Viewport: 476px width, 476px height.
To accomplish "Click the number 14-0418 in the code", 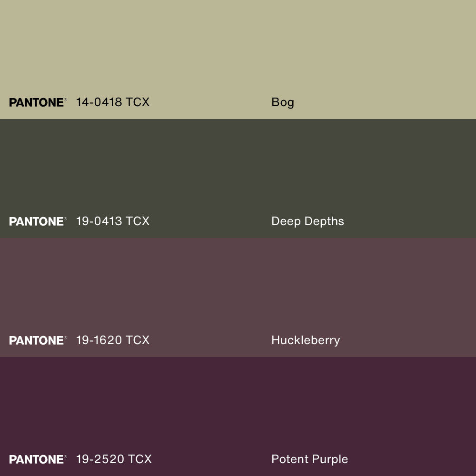I will 99,102.
